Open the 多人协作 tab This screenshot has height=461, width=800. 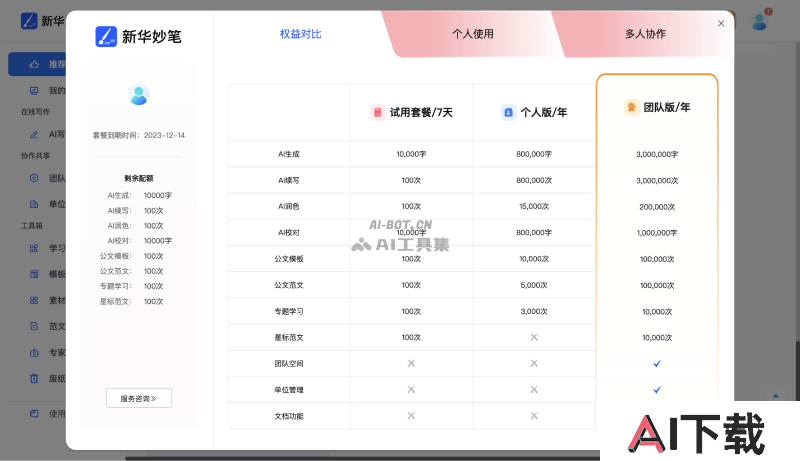645,34
